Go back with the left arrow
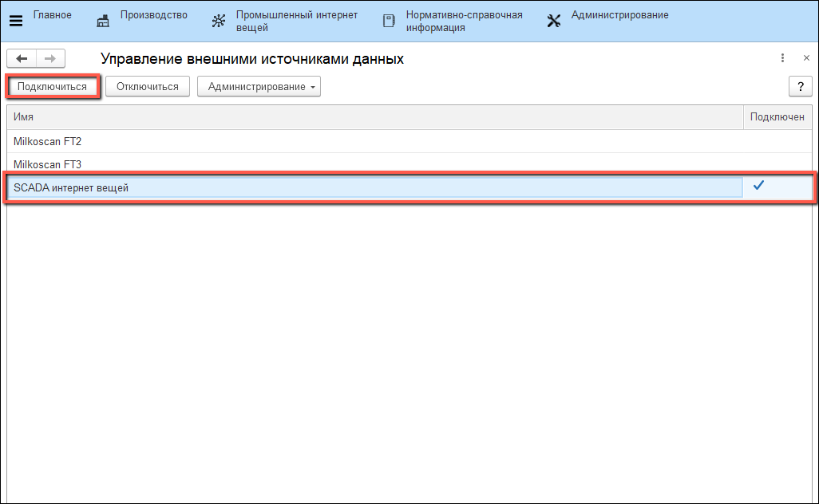 (22, 58)
